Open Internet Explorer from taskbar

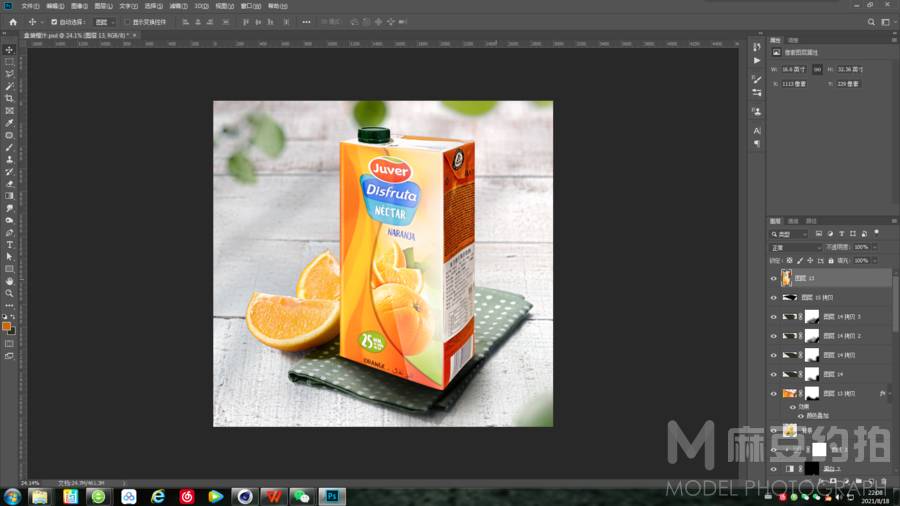157,496
